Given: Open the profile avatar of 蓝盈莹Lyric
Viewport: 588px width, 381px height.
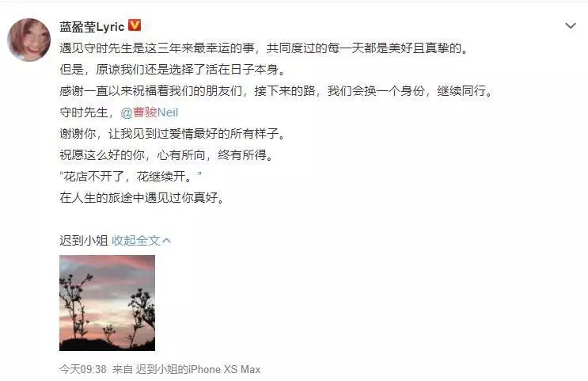Looking at the screenshot, I should [28, 40].
